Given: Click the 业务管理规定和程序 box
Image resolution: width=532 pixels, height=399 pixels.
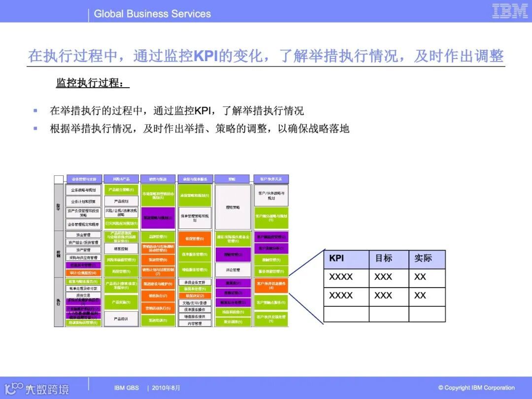Looking at the screenshot, I should (x=83, y=224).
